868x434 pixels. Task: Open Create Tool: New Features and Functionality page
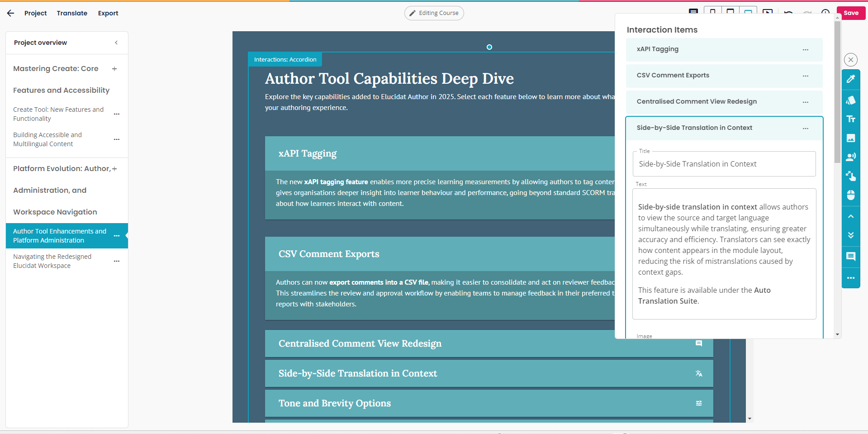click(x=58, y=114)
